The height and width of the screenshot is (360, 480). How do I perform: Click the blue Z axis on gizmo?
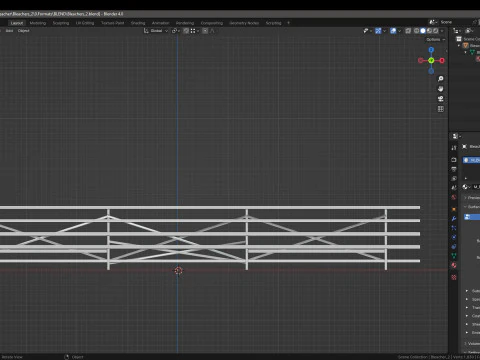click(431, 50)
